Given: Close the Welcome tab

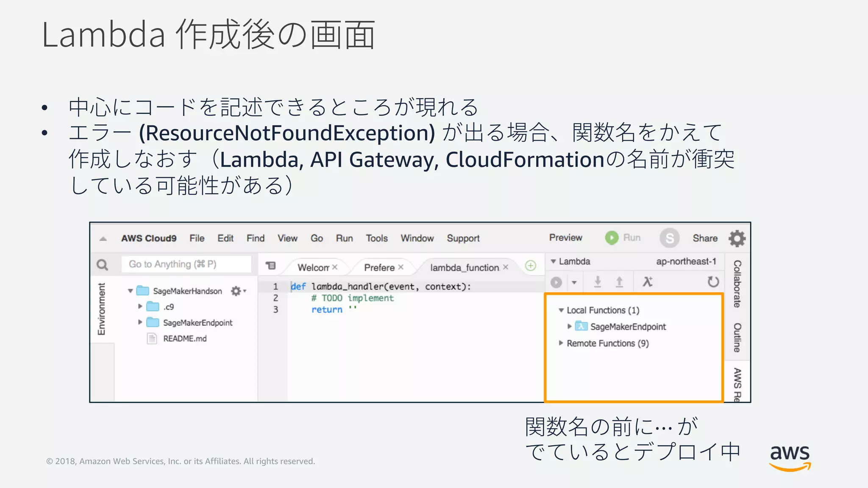Looking at the screenshot, I should tap(335, 267).
